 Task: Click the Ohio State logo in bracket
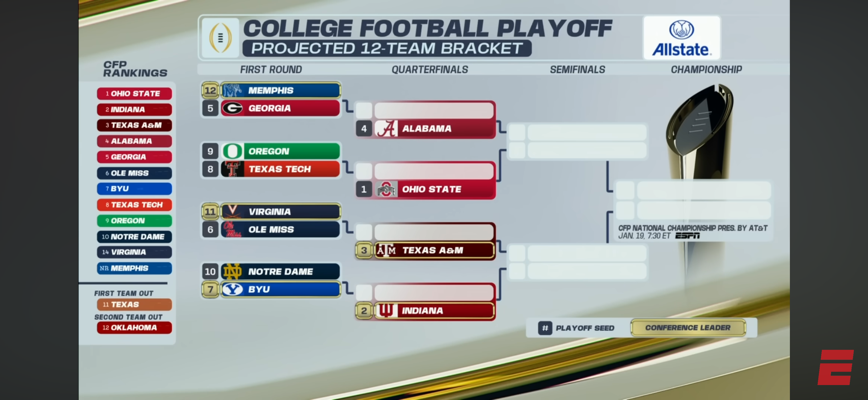386,189
